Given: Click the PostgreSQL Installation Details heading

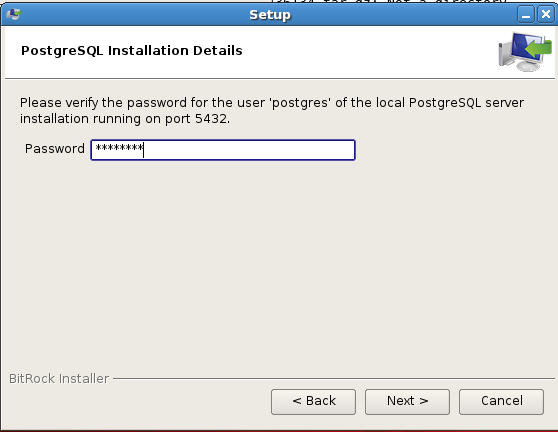Looking at the screenshot, I should pyautogui.click(x=132, y=51).
